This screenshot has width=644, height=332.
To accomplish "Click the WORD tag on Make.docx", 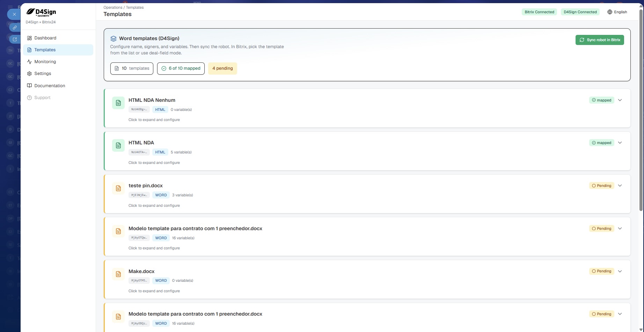I will coord(161,280).
